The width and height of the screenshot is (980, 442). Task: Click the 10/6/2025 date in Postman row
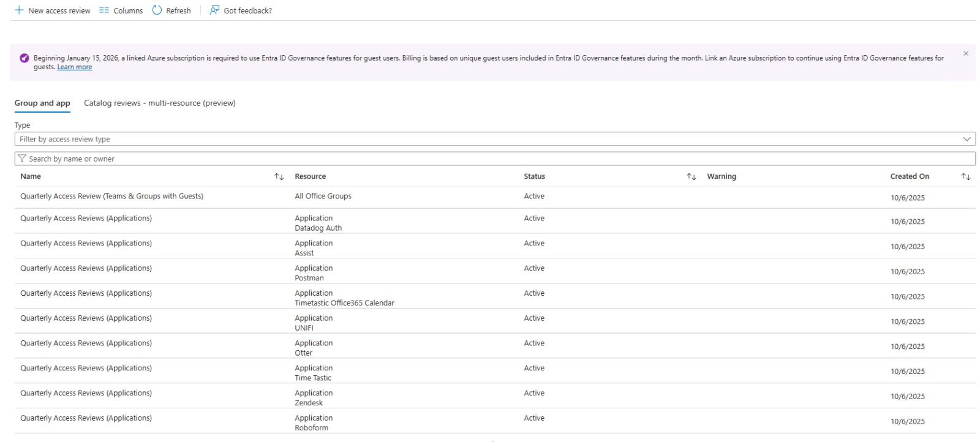click(908, 272)
